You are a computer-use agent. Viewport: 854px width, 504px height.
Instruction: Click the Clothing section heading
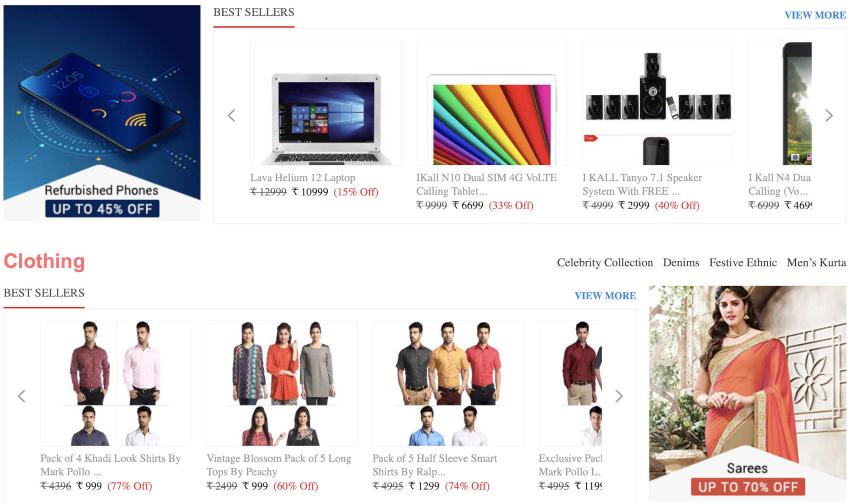pos(44,261)
